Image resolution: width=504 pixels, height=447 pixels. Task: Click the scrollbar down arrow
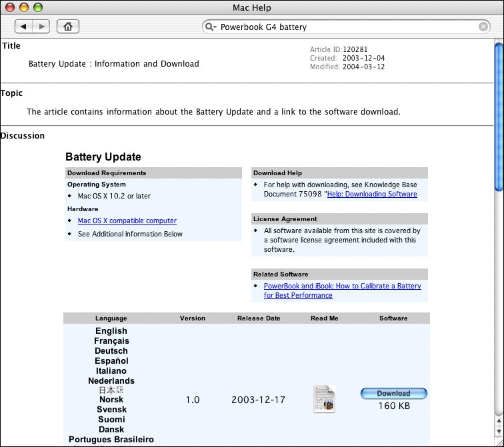coord(499,431)
